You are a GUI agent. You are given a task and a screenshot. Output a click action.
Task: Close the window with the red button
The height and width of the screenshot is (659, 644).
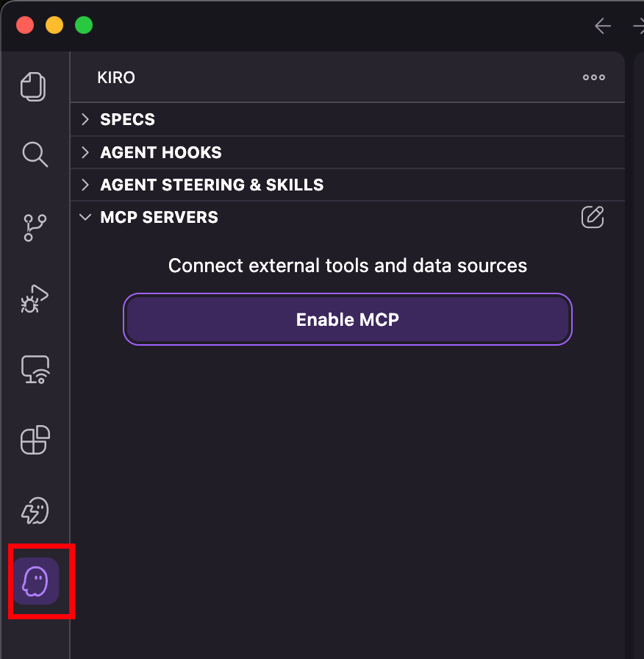click(x=26, y=26)
